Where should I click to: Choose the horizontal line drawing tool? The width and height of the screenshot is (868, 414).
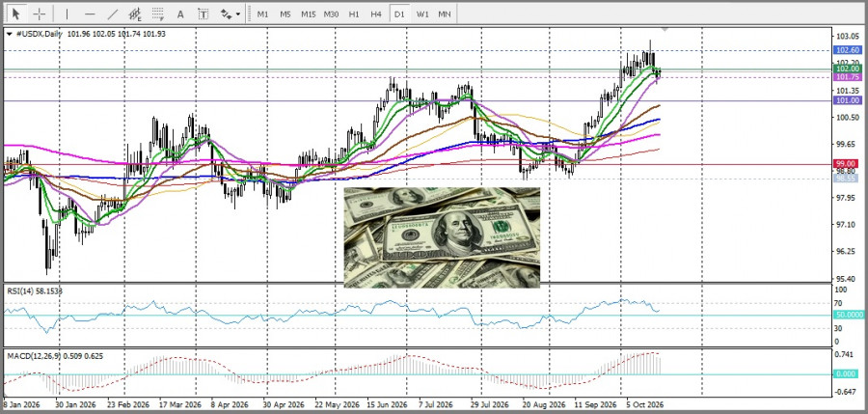91,14
